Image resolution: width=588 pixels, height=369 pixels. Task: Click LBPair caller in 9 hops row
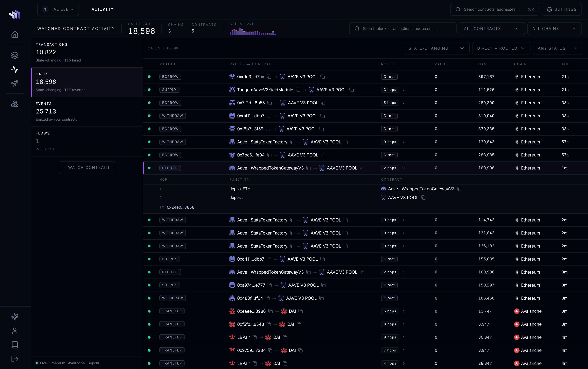pyautogui.click(x=243, y=337)
